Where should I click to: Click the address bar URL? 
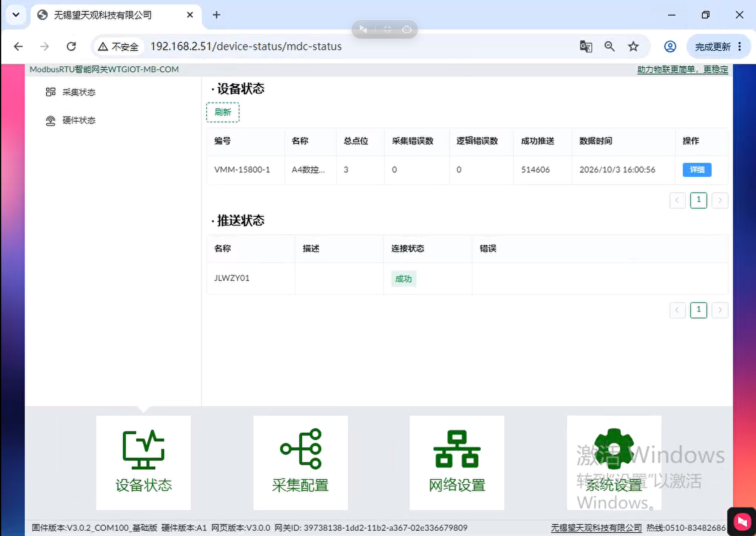(246, 47)
